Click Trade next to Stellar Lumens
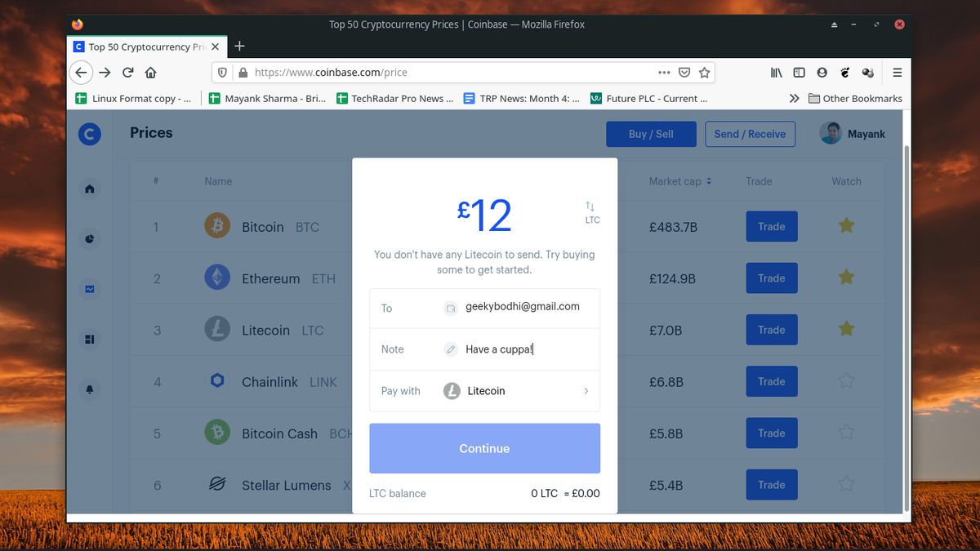This screenshot has width=980, height=551. [771, 484]
